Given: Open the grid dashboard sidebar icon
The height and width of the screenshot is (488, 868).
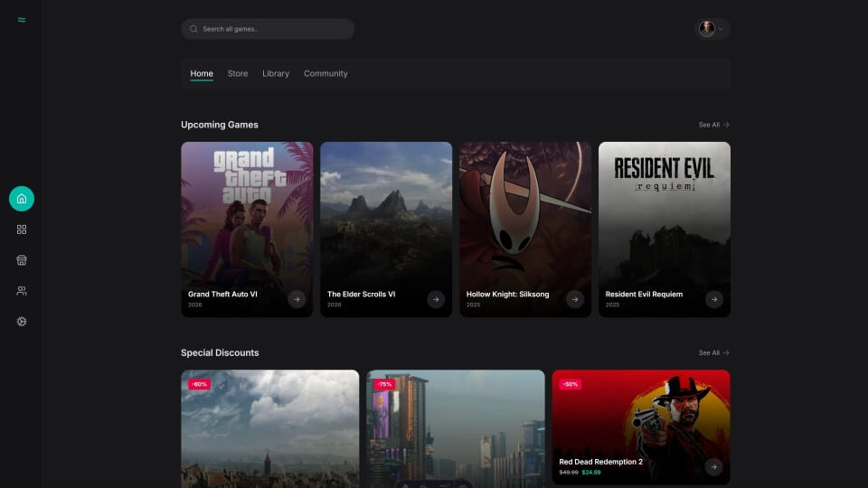Looking at the screenshot, I should tap(22, 230).
